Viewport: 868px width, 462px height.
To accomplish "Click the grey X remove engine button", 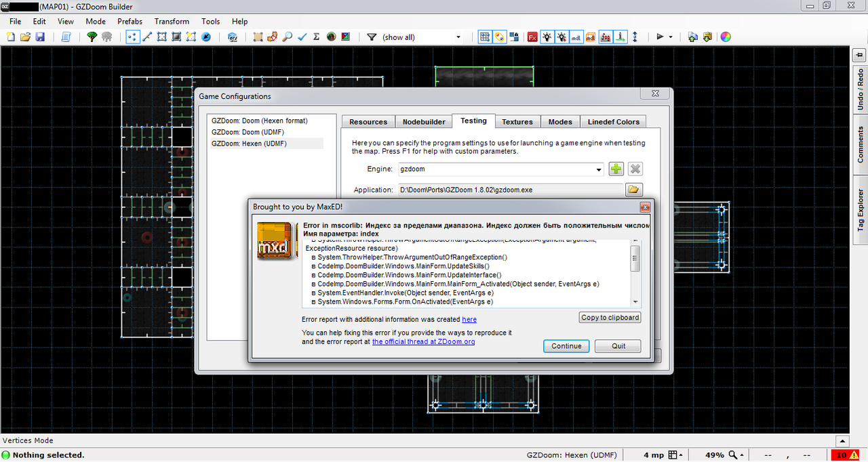I will tap(635, 169).
